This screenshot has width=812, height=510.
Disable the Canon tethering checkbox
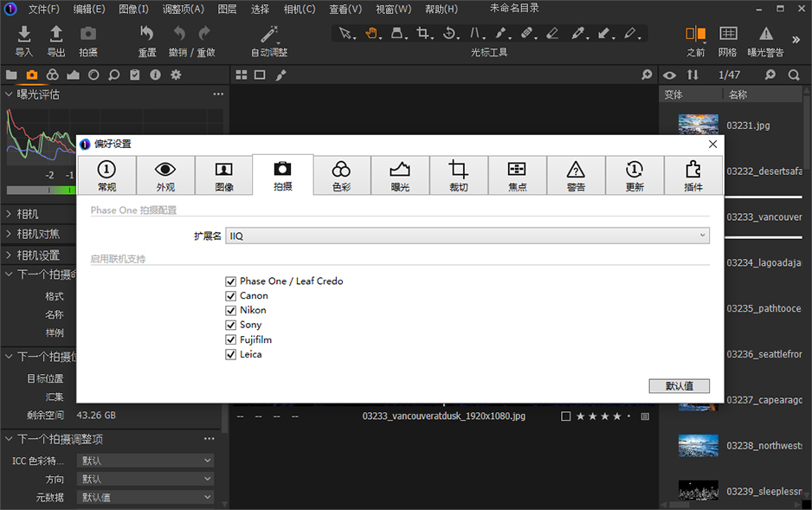(231, 295)
